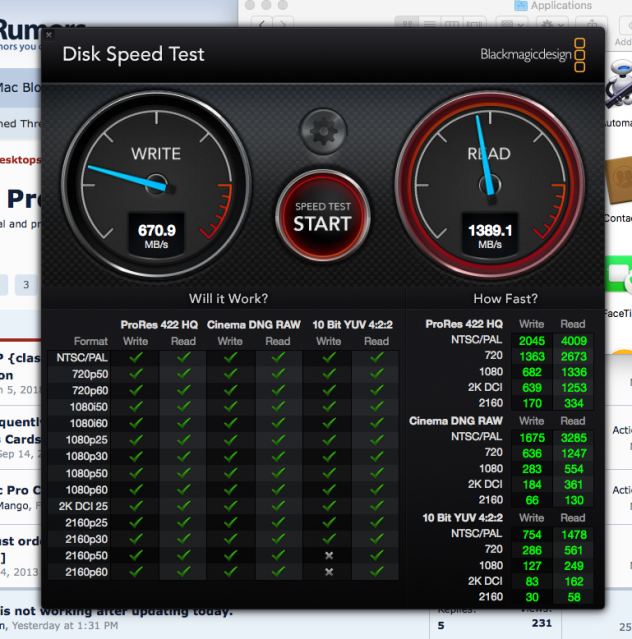
Task: Click the Cinema DNG RAW column header
Action: pos(253,325)
